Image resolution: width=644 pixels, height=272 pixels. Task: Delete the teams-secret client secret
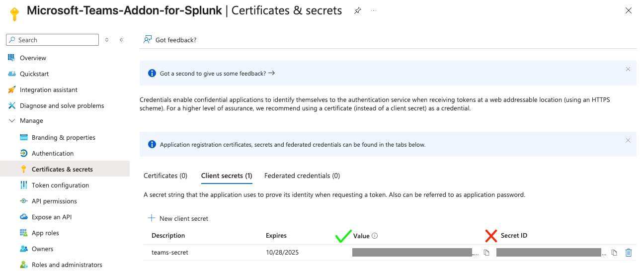tap(629, 253)
